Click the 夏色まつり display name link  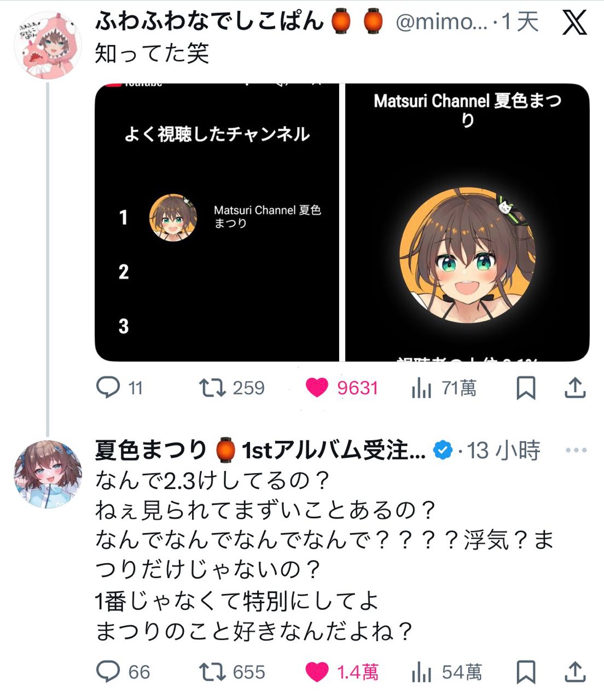point(150,450)
